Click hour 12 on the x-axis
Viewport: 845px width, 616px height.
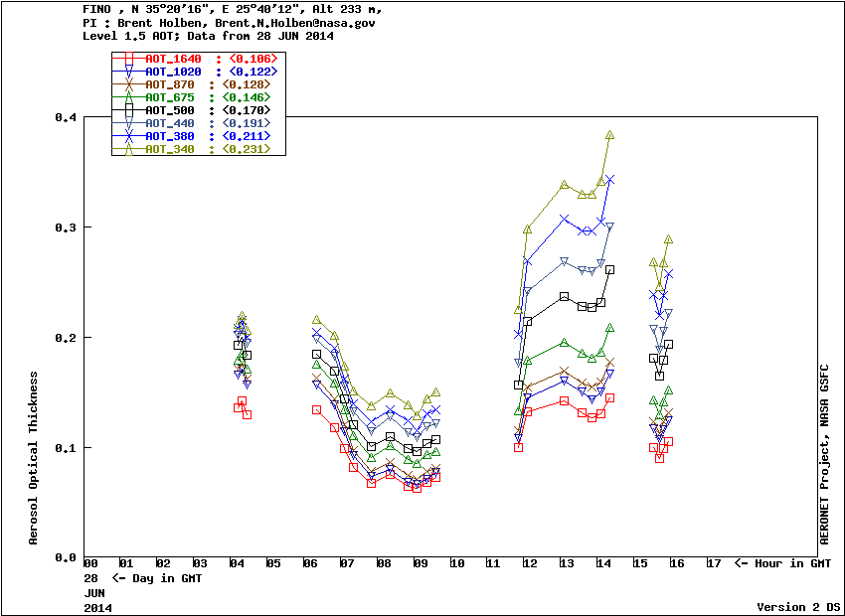tap(530, 564)
